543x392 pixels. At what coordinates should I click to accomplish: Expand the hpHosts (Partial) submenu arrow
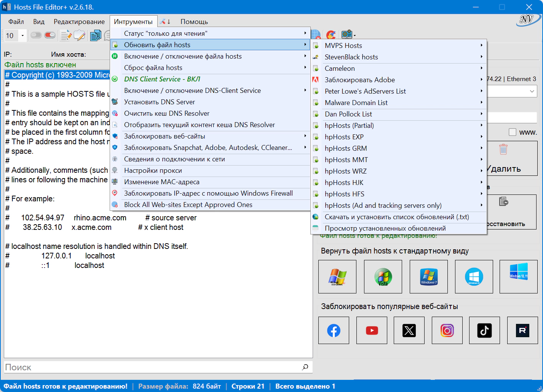(x=482, y=125)
